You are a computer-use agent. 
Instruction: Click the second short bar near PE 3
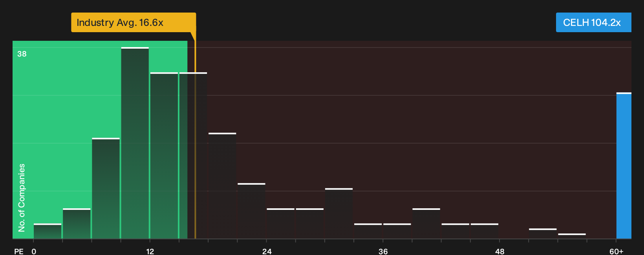point(77,223)
